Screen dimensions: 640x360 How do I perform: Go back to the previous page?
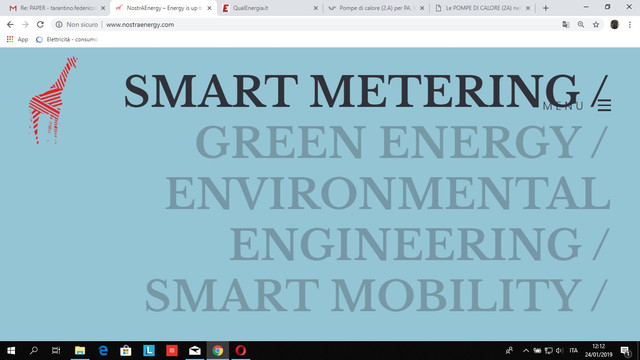click(x=10, y=24)
